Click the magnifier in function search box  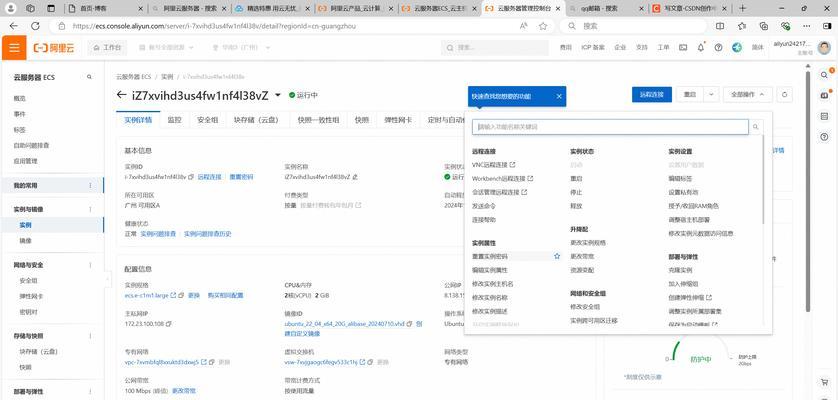(x=756, y=127)
